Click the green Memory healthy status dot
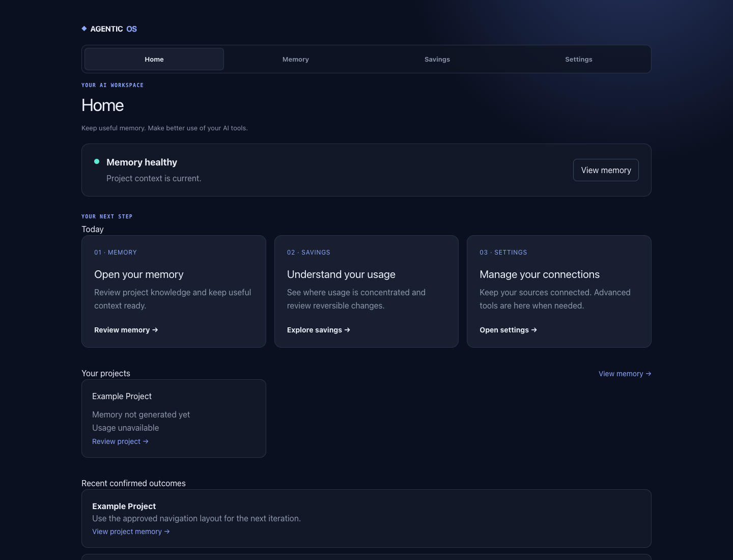This screenshot has width=733, height=560. [97, 161]
